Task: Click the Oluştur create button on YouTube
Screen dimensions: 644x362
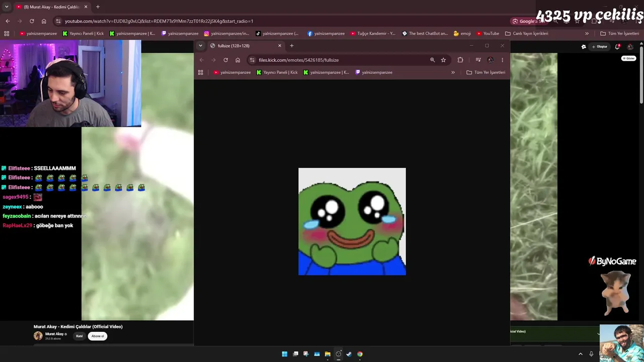Action: coord(600,47)
